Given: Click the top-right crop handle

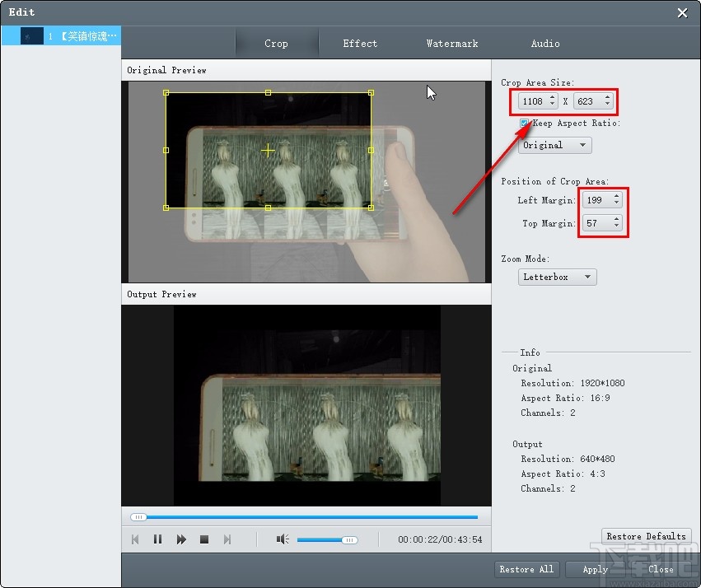Looking at the screenshot, I should click(x=371, y=92).
